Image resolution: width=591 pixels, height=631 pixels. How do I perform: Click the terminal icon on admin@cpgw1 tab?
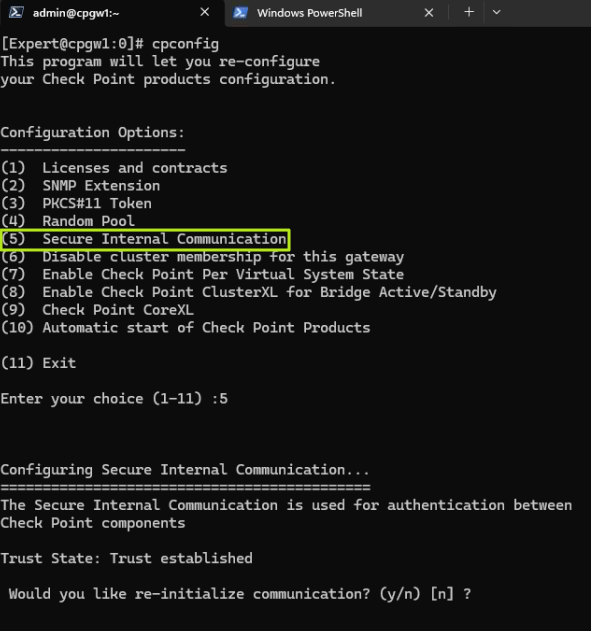coord(16,12)
